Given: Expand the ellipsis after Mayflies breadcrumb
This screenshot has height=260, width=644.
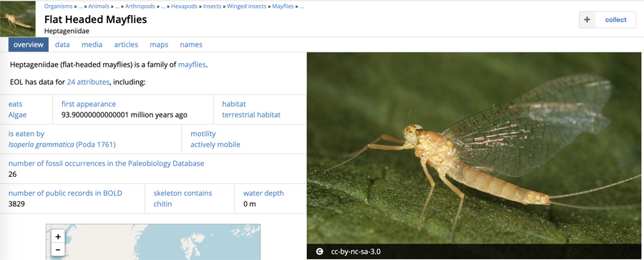Looking at the screenshot, I should (x=301, y=6).
